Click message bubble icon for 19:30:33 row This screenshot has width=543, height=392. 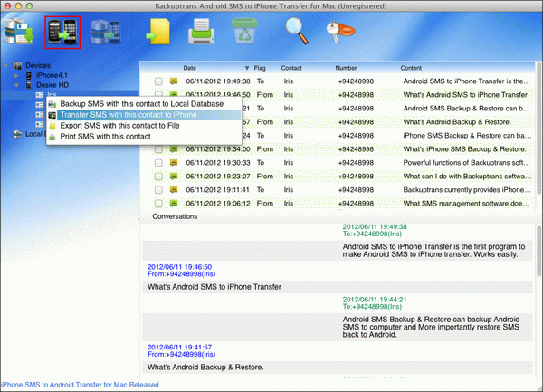tap(174, 163)
